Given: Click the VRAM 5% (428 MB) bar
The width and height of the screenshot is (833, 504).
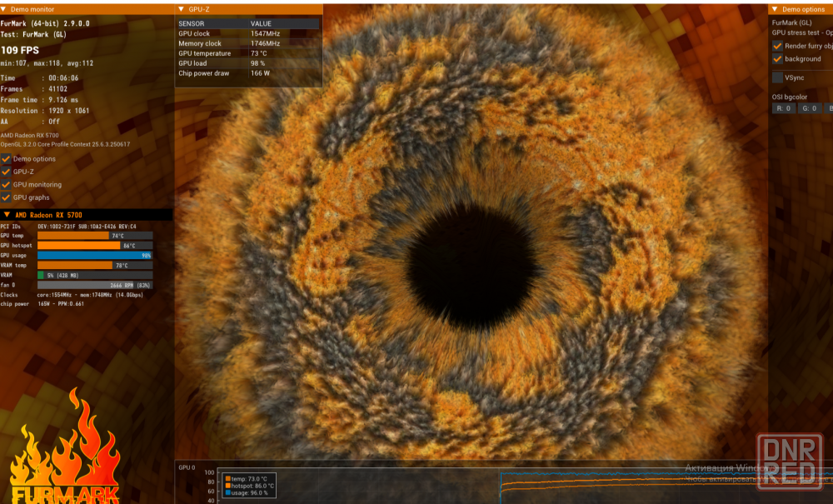Looking at the screenshot, I should click(95, 275).
